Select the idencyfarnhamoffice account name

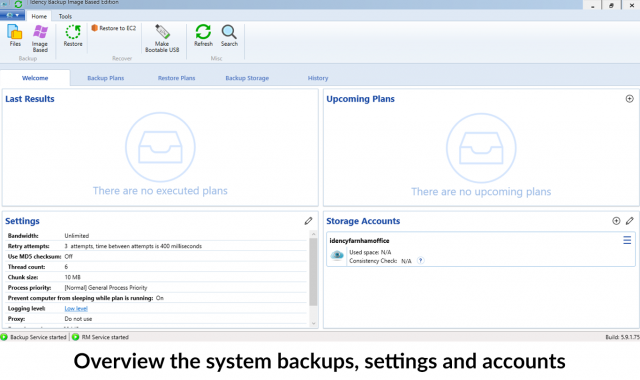click(x=359, y=241)
